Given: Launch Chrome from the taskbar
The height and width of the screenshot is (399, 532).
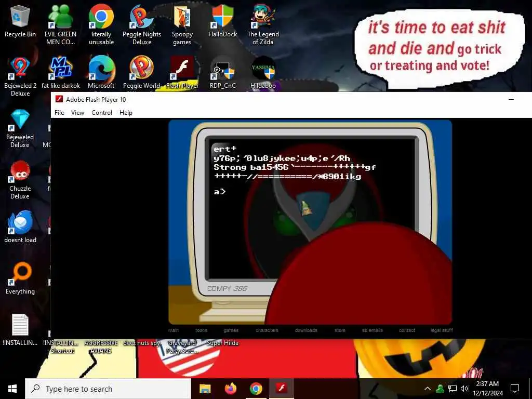Looking at the screenshot, I should [x=256, y=389].
